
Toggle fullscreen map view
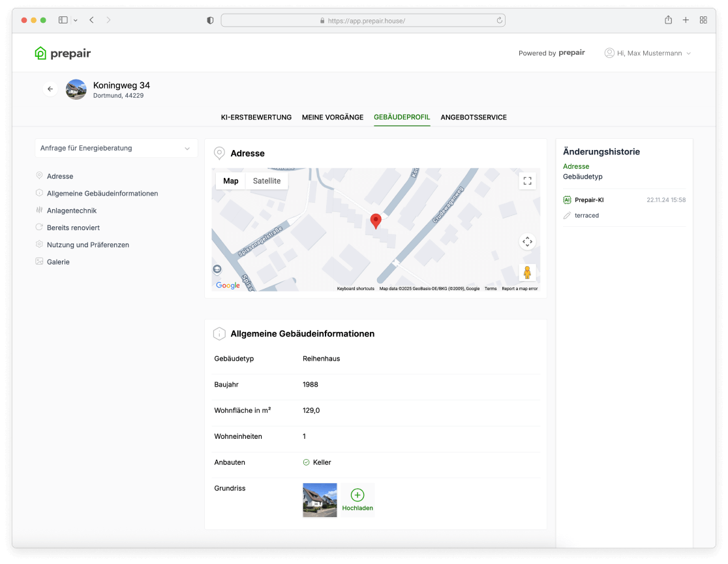click(528, 181)
